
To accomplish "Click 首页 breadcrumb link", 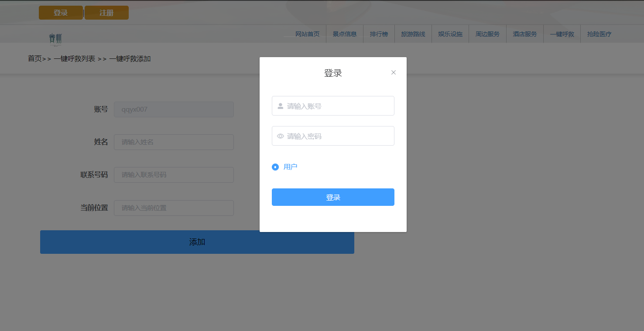I will coord(35,58).
